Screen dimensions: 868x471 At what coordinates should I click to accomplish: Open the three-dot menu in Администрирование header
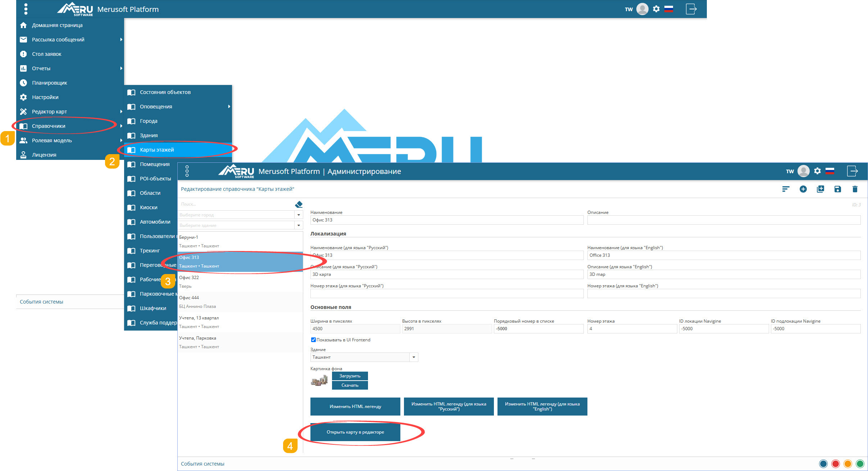tap(187, 171)
